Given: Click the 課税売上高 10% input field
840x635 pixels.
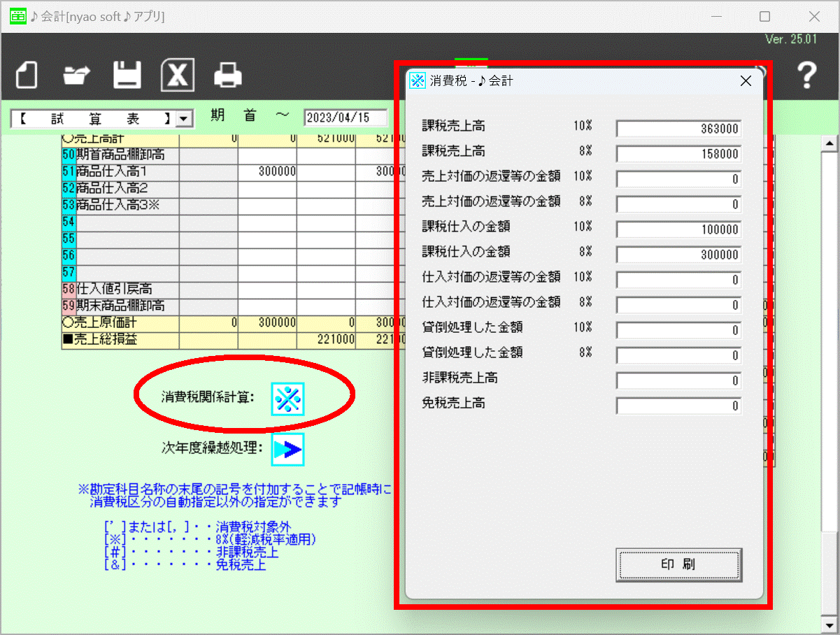Looking at the screenshot, I should (x=678, y=129).
